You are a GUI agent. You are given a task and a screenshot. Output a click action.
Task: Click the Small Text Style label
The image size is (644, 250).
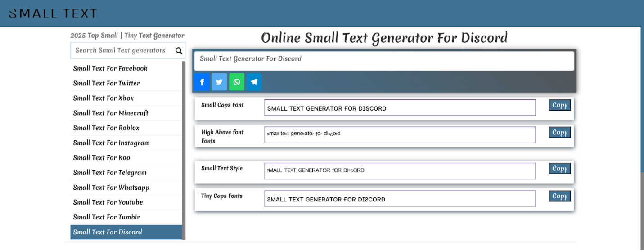(x=222, y=168)
